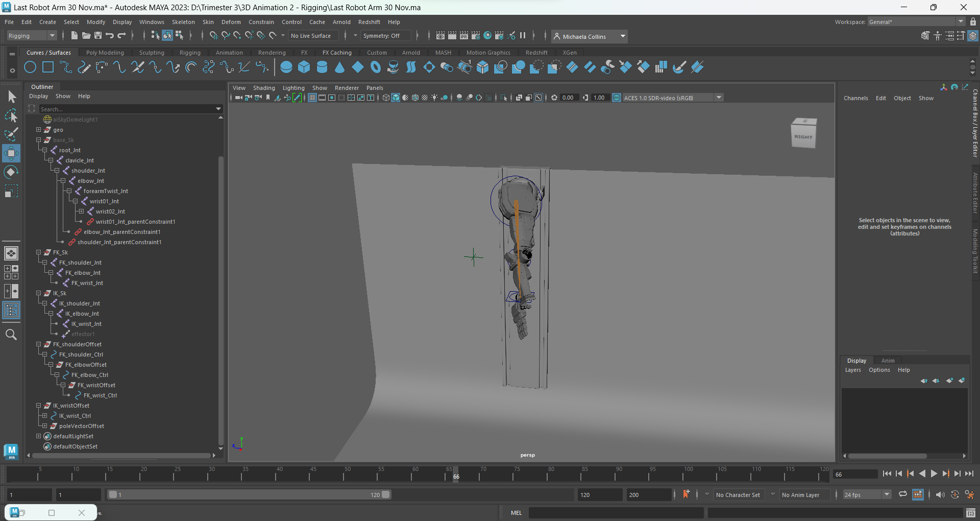980x521 pixels.
Task: Toggle playback looping mode
Action: (x=903, y=494)
